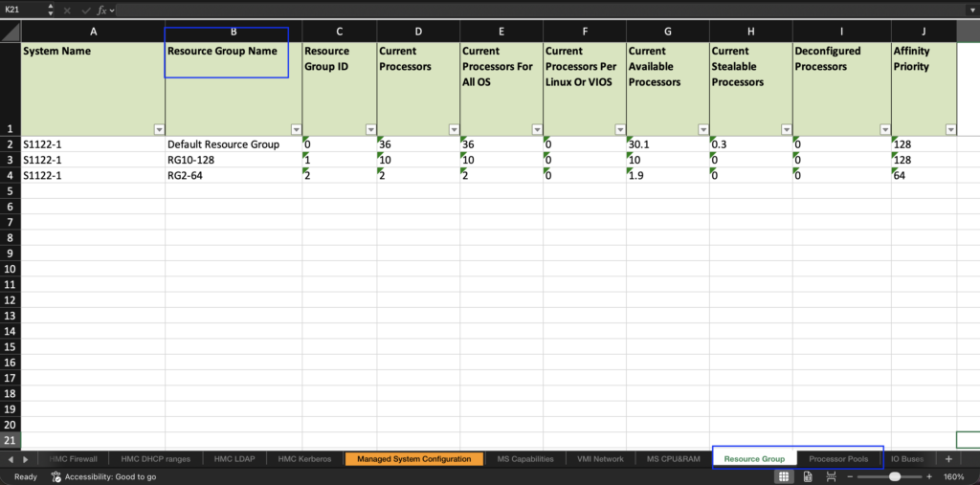Switch to the Processor Pools sheet tab
Viewport: 980px width, 485px height.
point(838,459)
